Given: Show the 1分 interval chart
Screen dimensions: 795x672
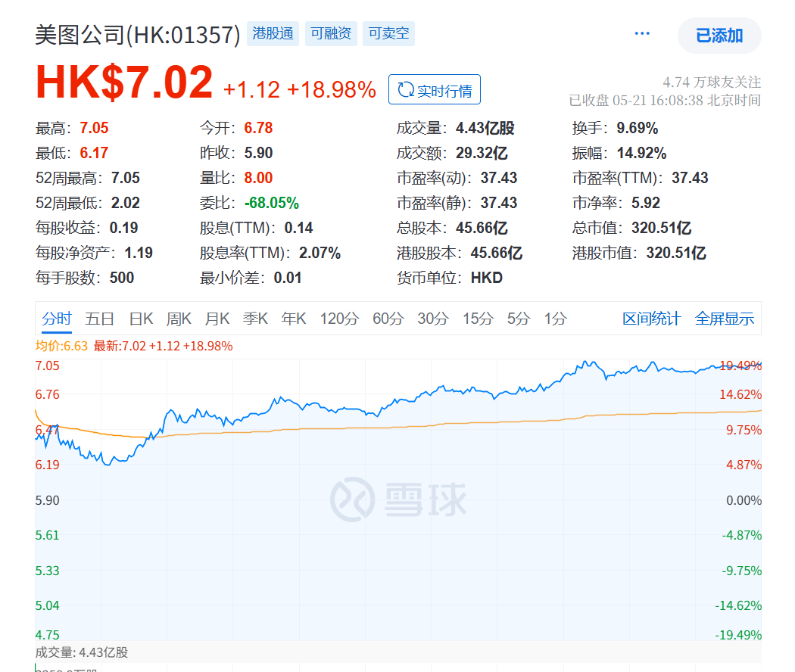Looking at the screenshot, I should point(555,319).
